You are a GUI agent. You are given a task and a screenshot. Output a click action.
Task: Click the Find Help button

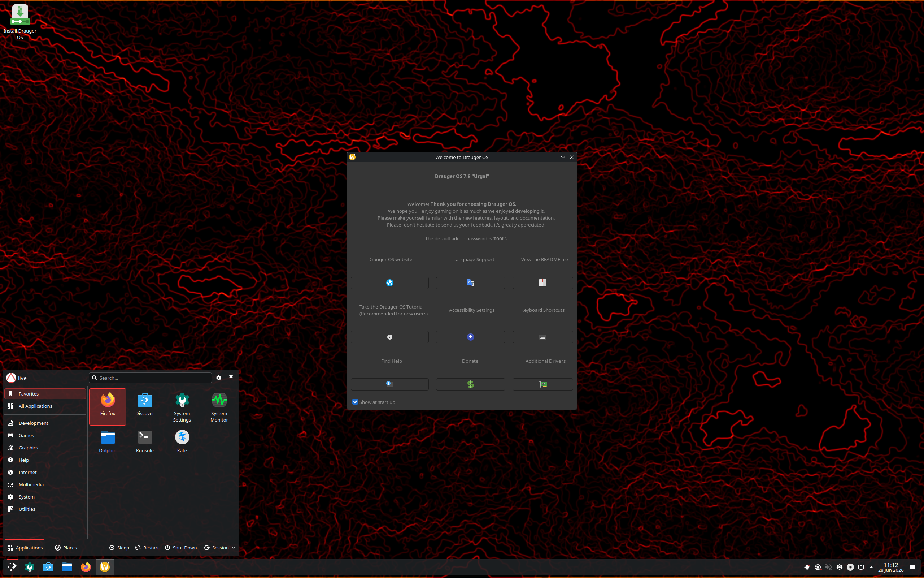coord(389,384)
